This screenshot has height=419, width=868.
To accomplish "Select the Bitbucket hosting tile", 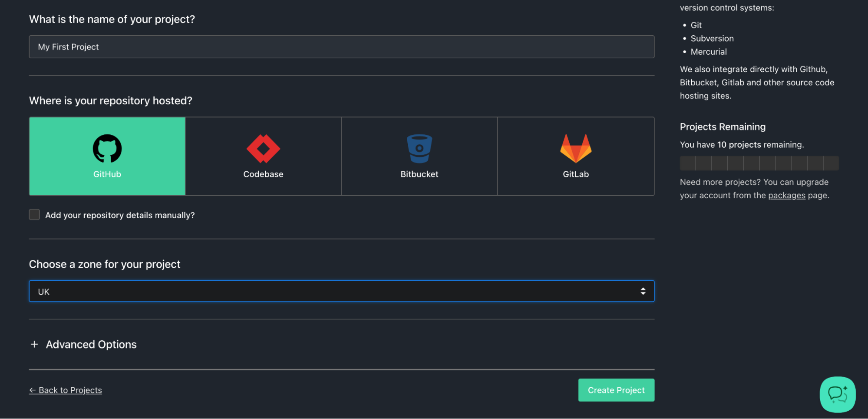I will tap(419, 156).
